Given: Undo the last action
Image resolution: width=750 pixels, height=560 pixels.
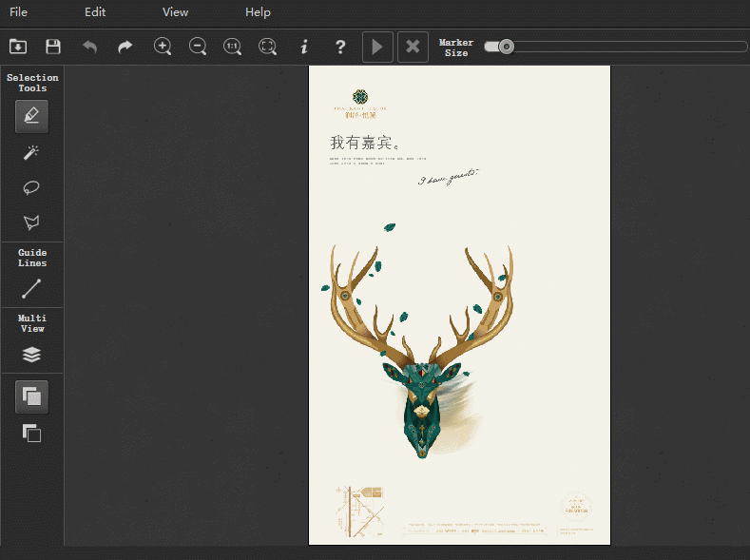Looking at the screenshot, I should [89, 47].
